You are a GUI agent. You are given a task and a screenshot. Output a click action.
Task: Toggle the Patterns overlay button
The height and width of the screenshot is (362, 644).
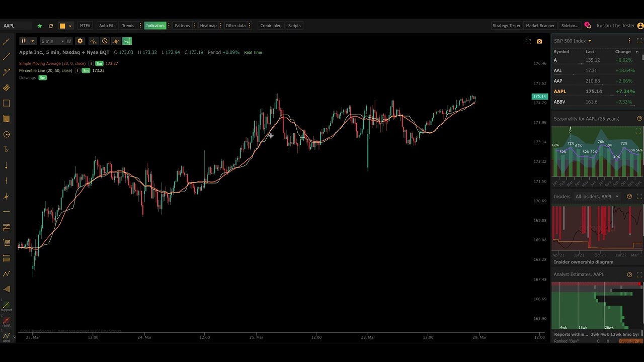pos(182,26)
